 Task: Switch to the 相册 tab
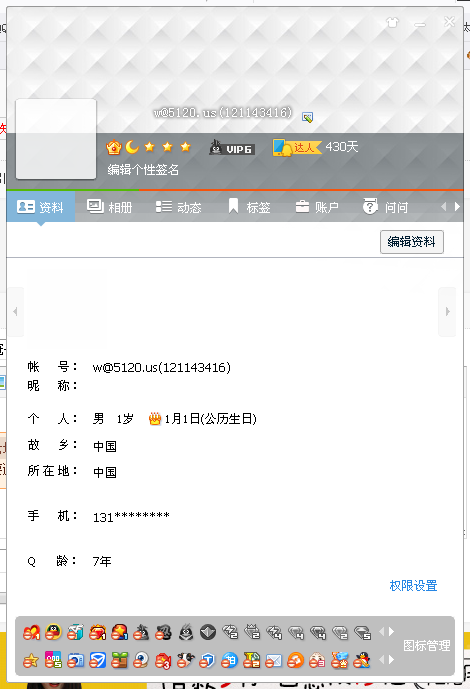click(110, 207)
